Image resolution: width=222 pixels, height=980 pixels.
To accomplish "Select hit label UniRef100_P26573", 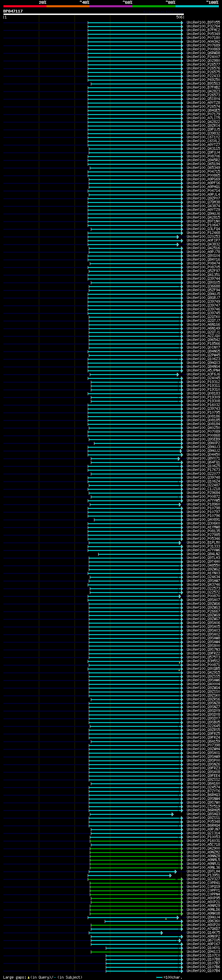I will [x=203, y=95].
